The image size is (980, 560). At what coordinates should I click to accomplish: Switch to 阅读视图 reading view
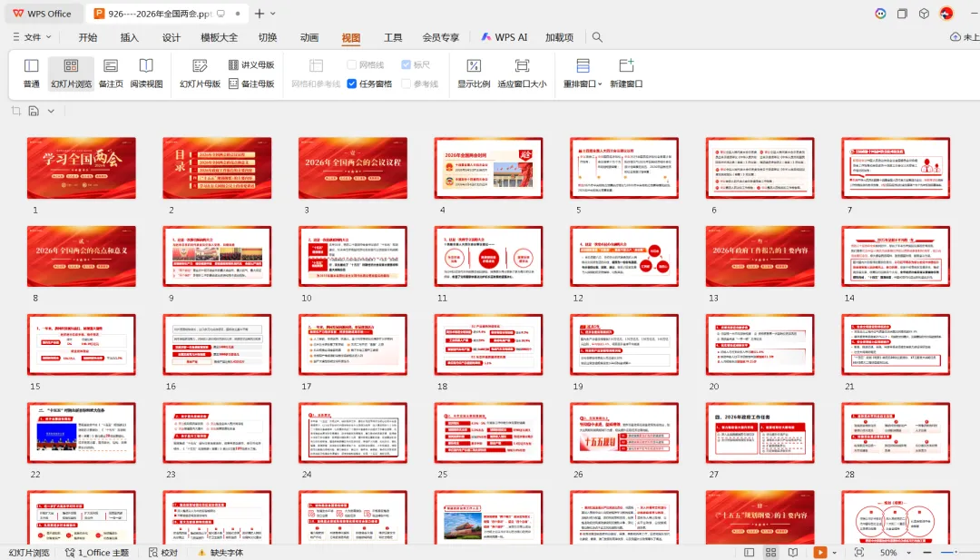tap(146, 74)
